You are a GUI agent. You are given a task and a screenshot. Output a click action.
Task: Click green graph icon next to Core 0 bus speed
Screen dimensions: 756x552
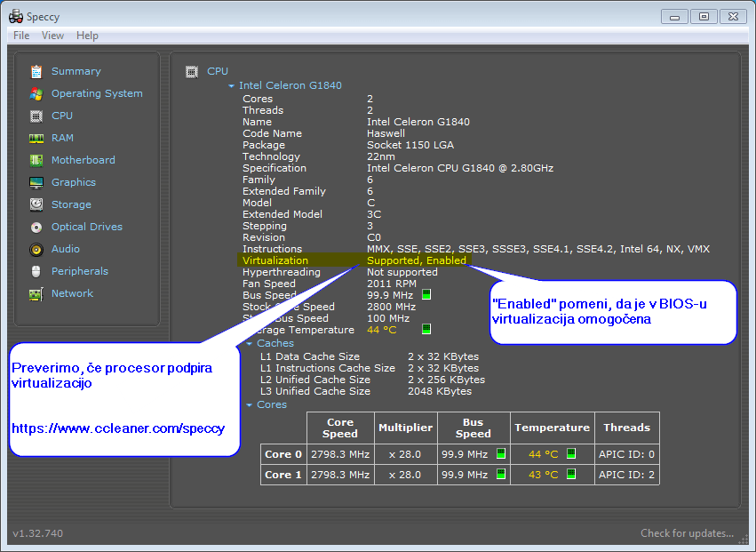click(501, 453)
